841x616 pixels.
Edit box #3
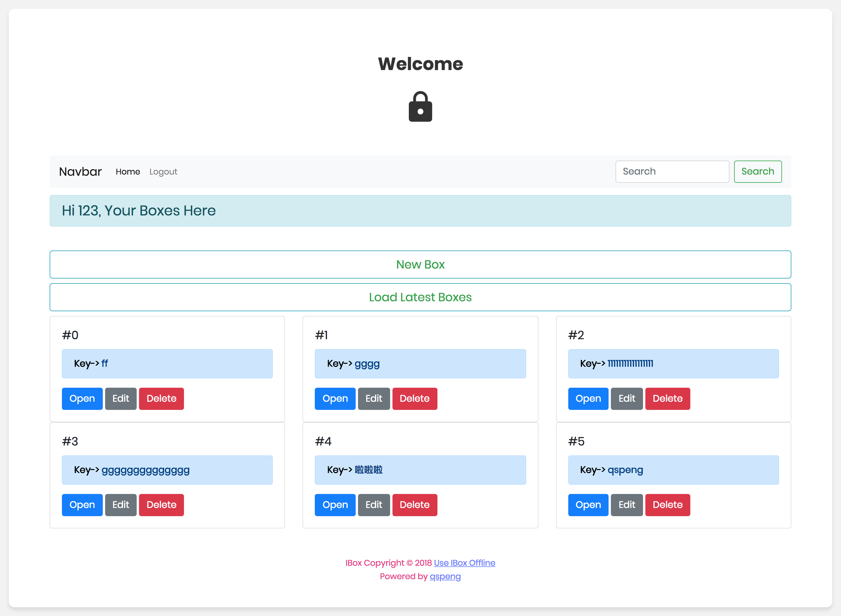tap(121, 505)
